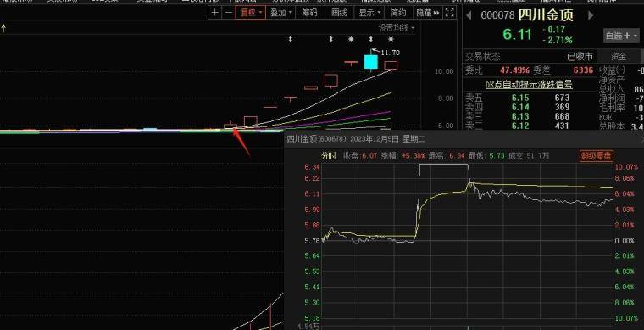644x330 pixels.
Task: Select the 画线 drawing tool
Action: (x=339, y=13)
